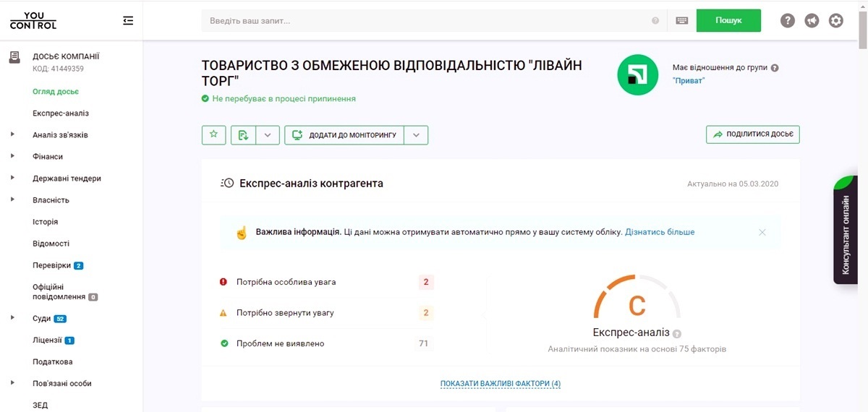
Task: Open Експрес-аналіз in sidebar menu
Action: pyautogui.click(x=61, y=113)
